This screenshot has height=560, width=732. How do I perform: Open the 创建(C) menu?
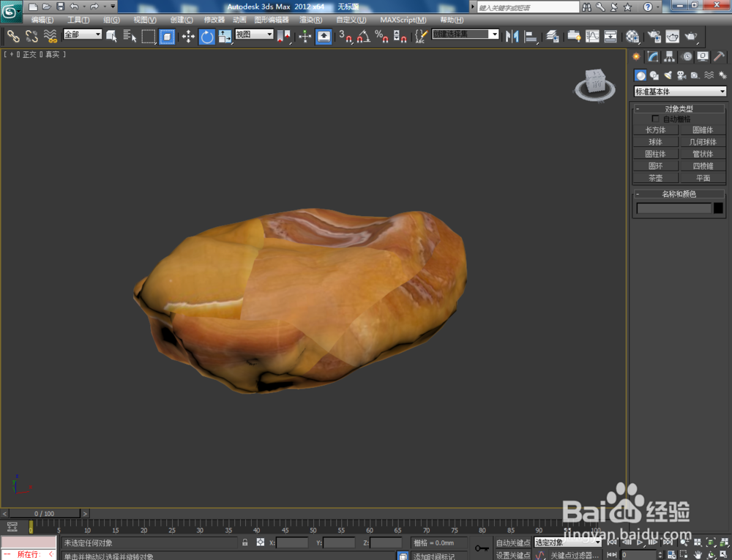182,20
